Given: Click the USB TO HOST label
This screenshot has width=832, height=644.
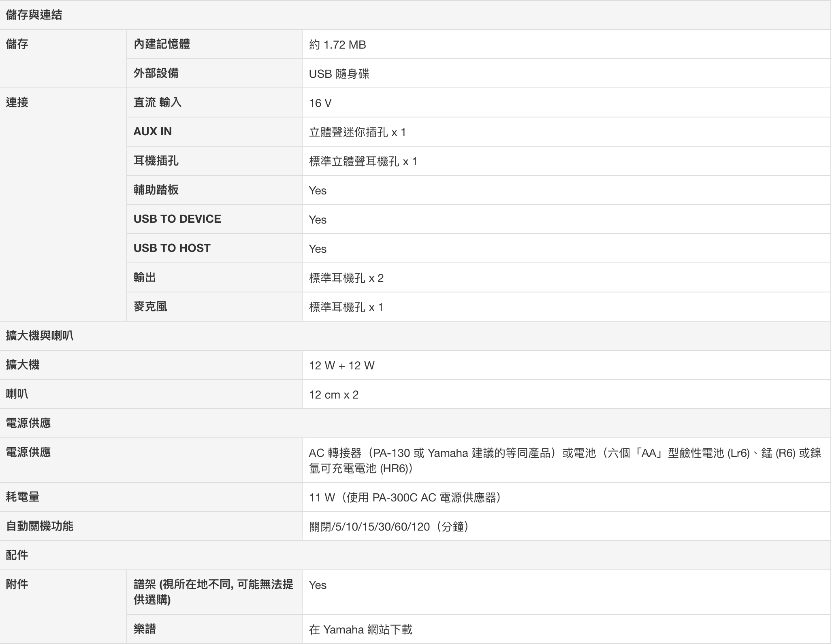Looking at the screenshot, I should click(x=172, y=248).
